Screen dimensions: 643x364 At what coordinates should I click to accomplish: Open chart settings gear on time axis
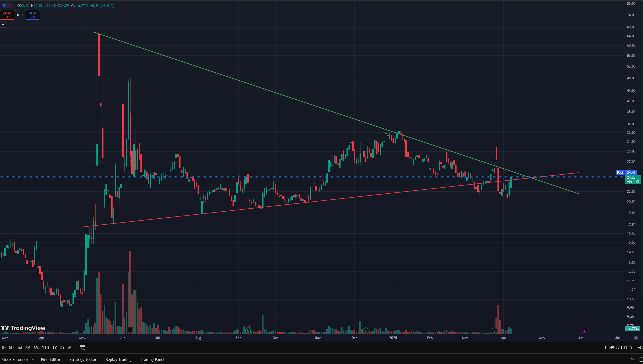click(x=636, y=338)
